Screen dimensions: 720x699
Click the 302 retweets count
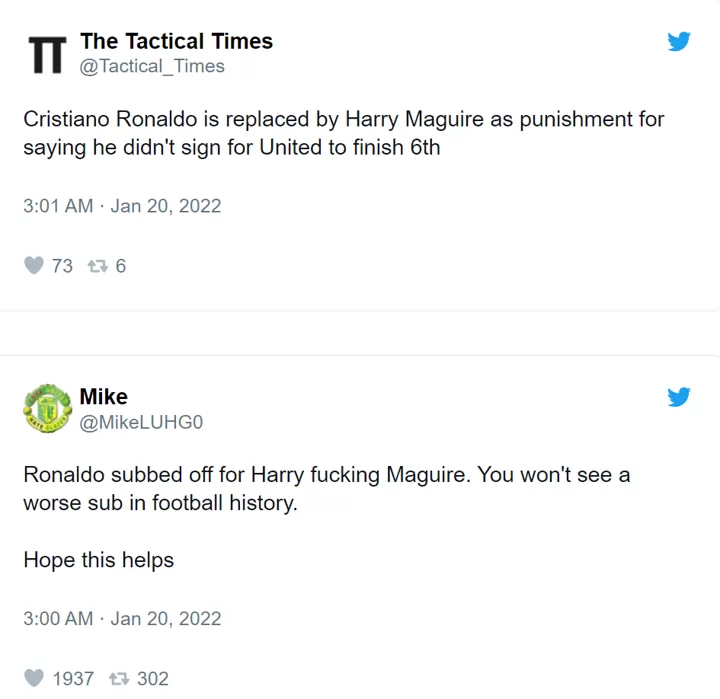(153, 679)
